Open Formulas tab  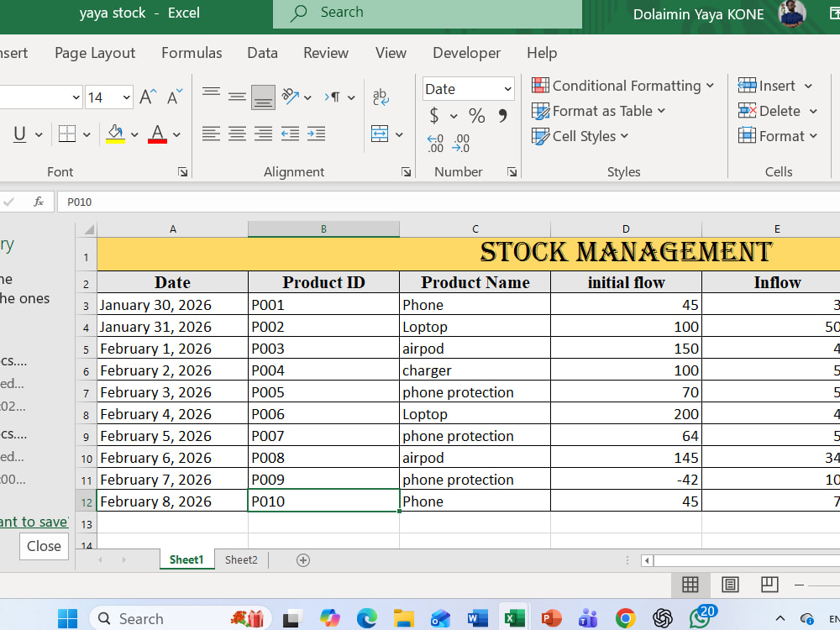pos(192,53)
